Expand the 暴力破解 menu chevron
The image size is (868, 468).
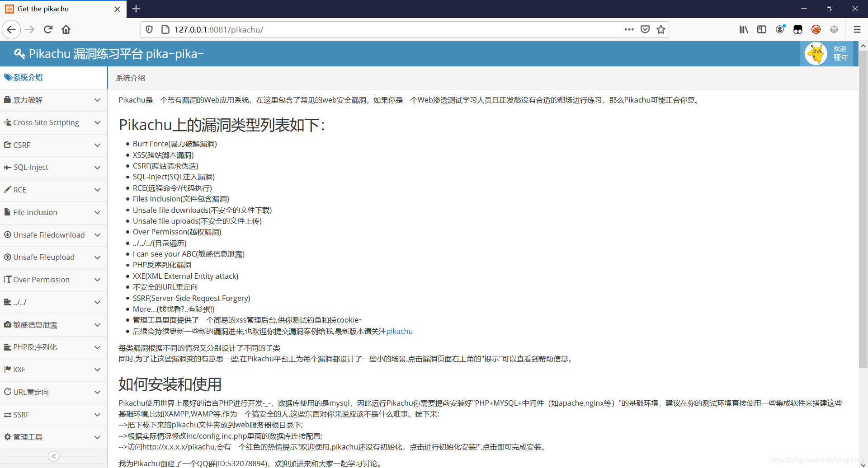point(97,100)
